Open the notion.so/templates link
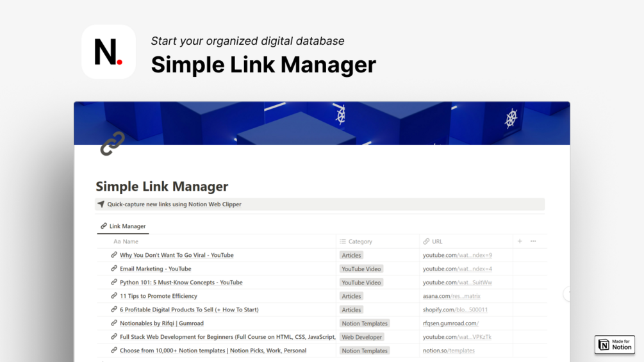 pos(449,350)
